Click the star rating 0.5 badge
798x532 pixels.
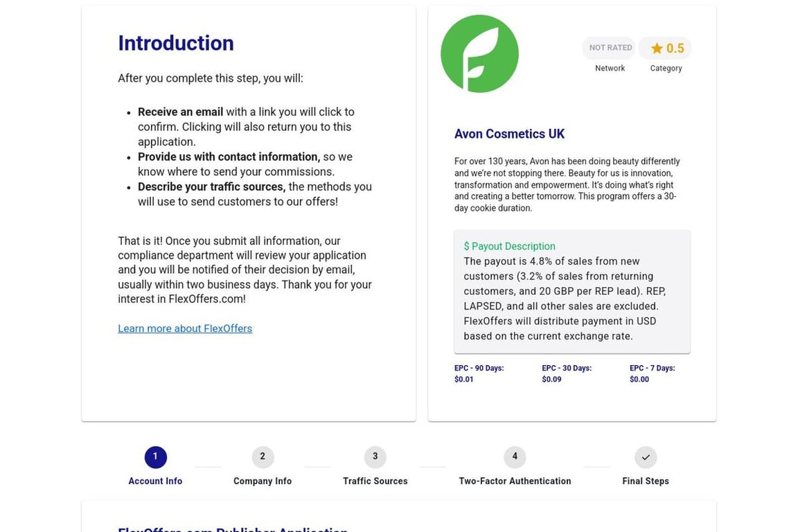(x=665, y=48)
